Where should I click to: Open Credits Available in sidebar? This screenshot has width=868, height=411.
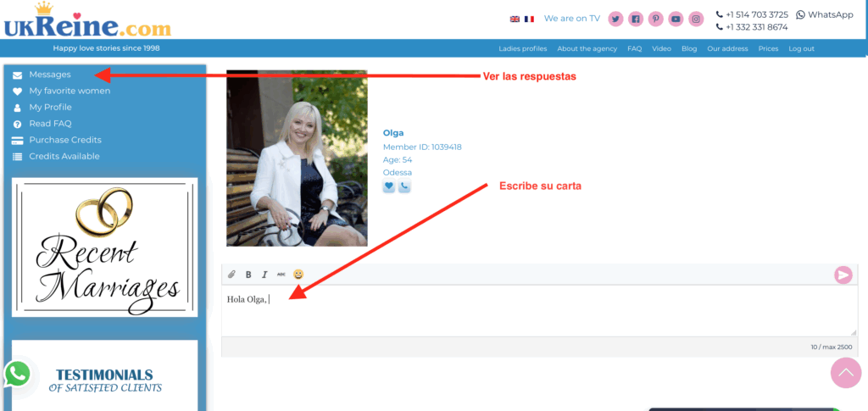64,157
